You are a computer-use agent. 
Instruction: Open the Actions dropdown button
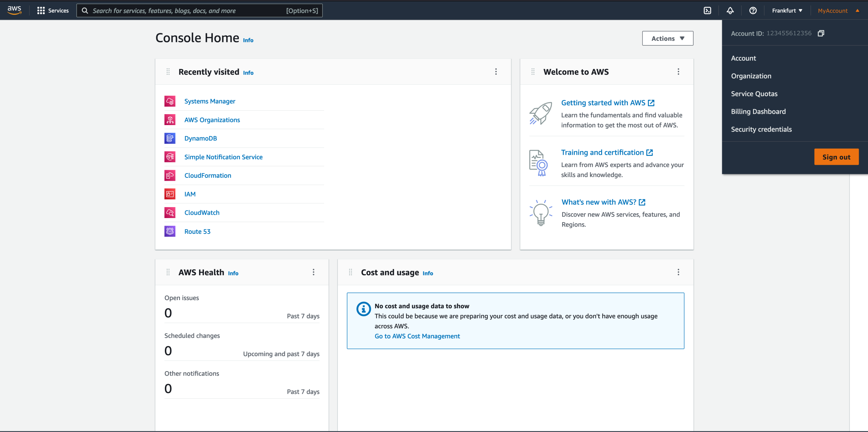(x=668, y=38)
